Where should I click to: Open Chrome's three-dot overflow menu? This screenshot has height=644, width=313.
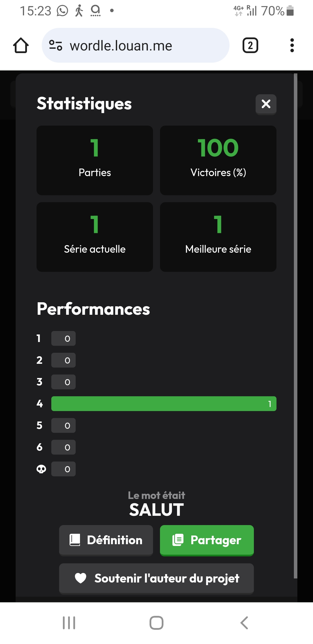[x=292, y=46]
